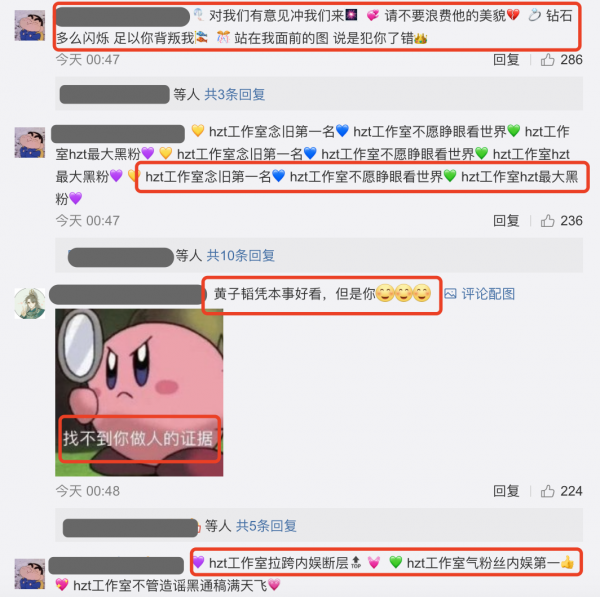600x597 pixels.
Task: Expand 共3条回复 replies
Action: (x=235, y=94)
